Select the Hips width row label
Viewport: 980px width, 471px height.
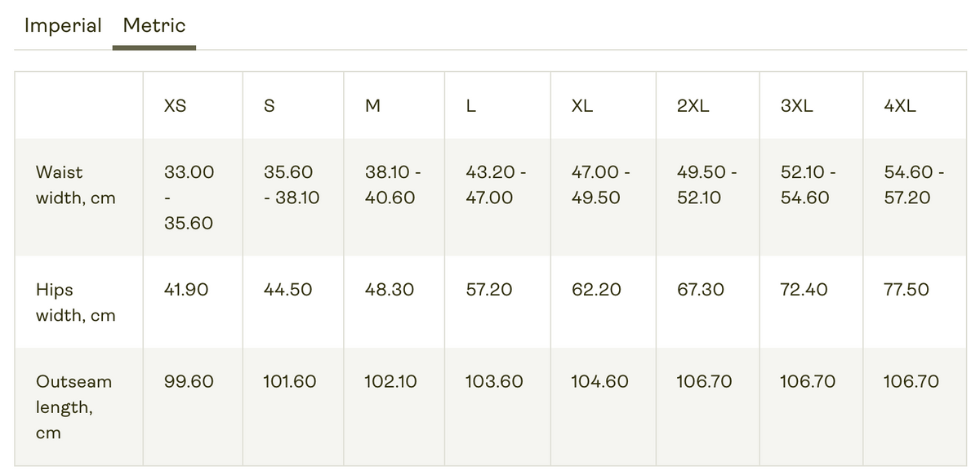(x=76, y=302)
